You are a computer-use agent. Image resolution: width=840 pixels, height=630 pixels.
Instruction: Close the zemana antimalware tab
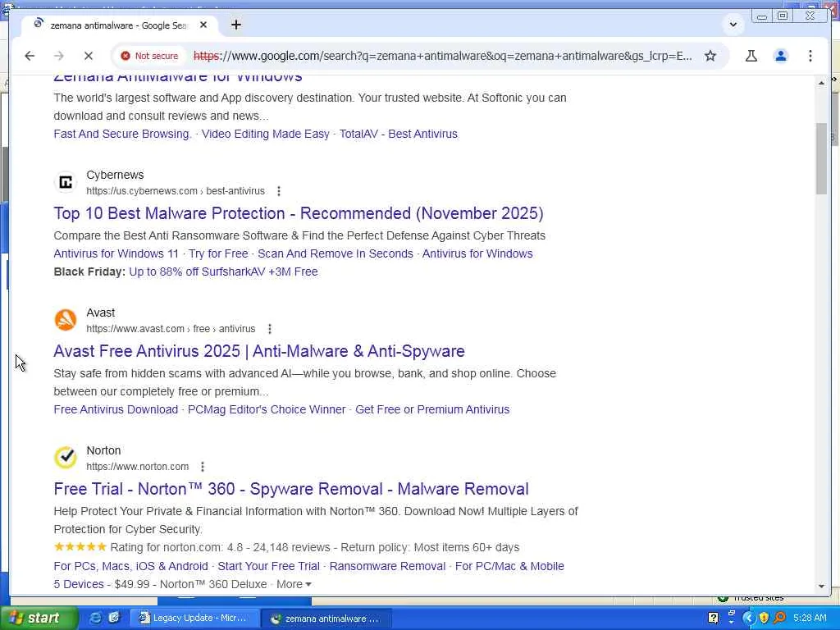(203, 25)
